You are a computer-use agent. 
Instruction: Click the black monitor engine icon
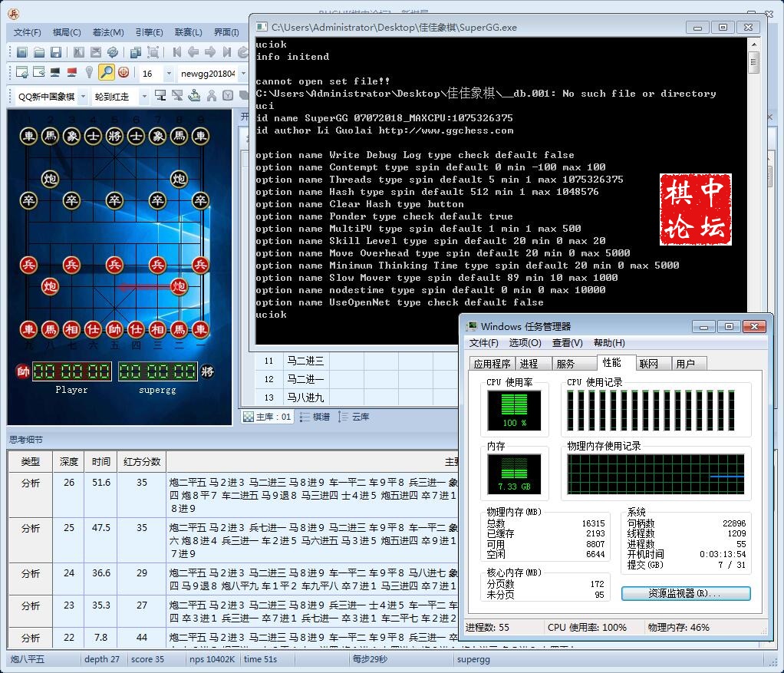pyautogui.click(x=55, y=72)
